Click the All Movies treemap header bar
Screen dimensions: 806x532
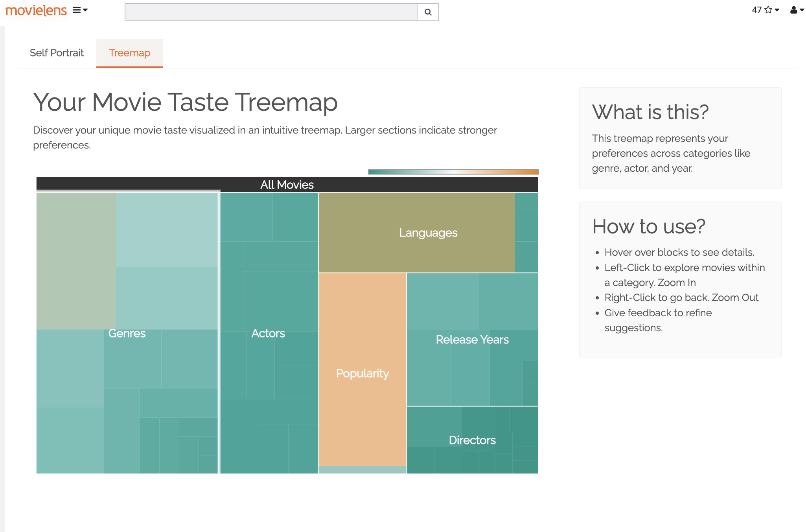[287, 185]
